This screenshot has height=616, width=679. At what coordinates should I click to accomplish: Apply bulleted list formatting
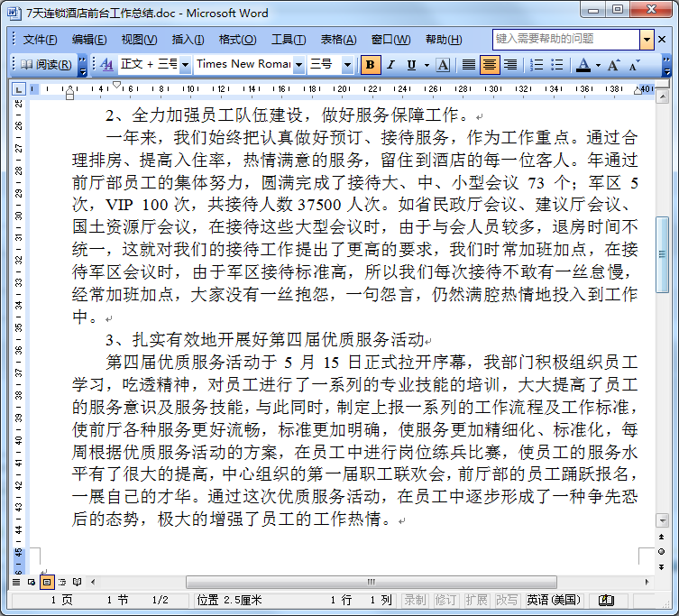tap(557, 65)
